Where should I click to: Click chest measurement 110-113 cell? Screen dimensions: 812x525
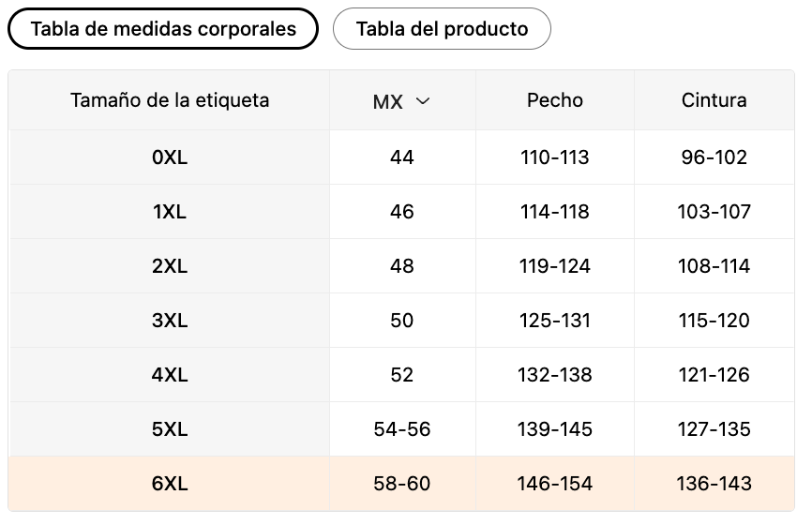(555, 157)
